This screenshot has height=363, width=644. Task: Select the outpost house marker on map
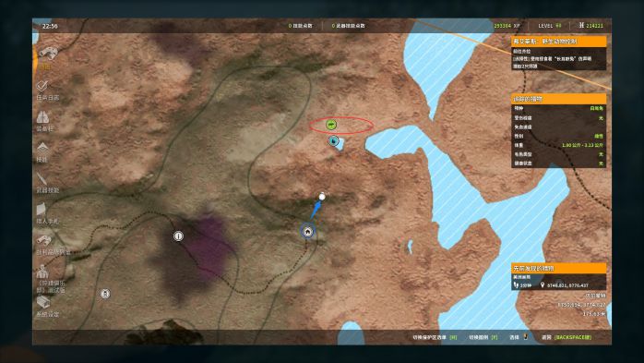point(307,232)
